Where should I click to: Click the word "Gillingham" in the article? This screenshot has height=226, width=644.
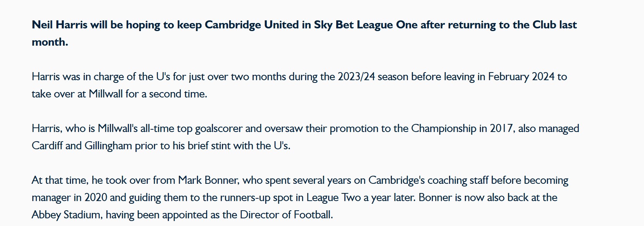[x=108, y=146]
